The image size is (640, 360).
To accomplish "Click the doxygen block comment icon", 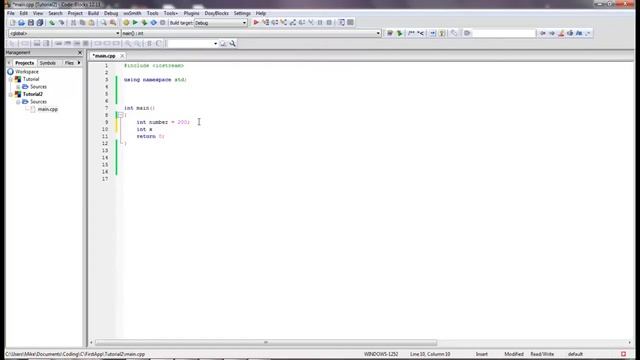I will 411,33.
